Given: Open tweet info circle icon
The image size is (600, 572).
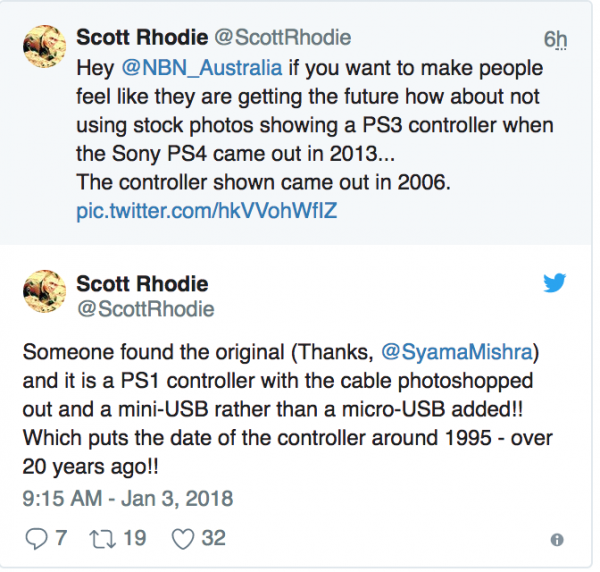Looking at the screenshot, I should click(x=556, y=539).
